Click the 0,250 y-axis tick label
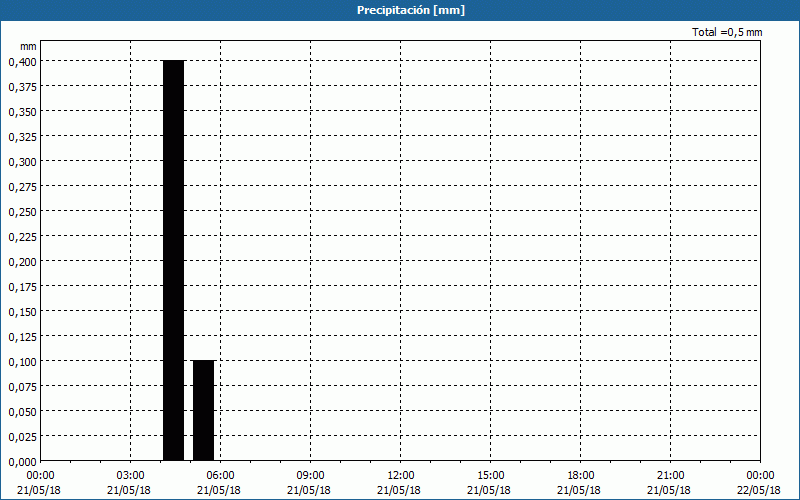Image resolution: width=800 pixels, height=500 pixels. coord(22,211)
